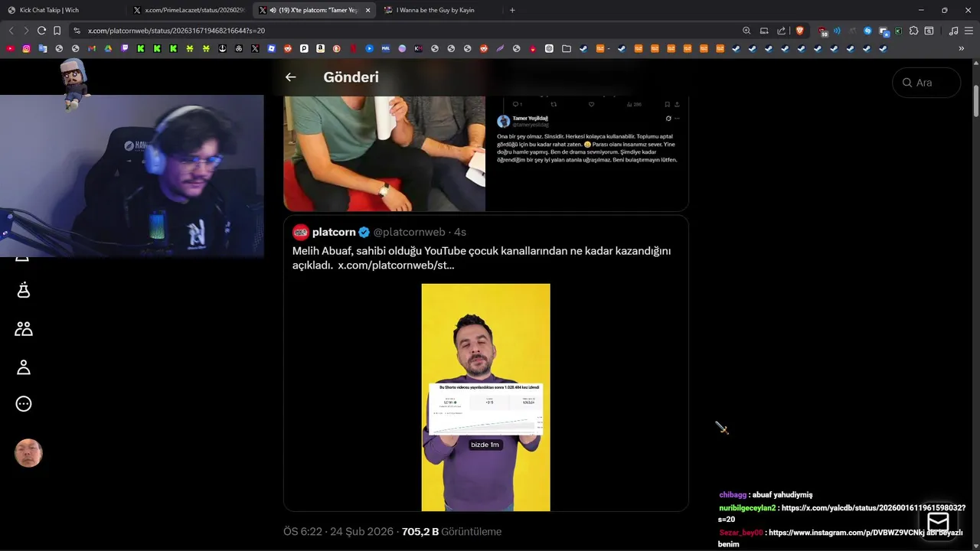Open the media control music-note button
The image size is (980, 551).
[x=953, y=31]
